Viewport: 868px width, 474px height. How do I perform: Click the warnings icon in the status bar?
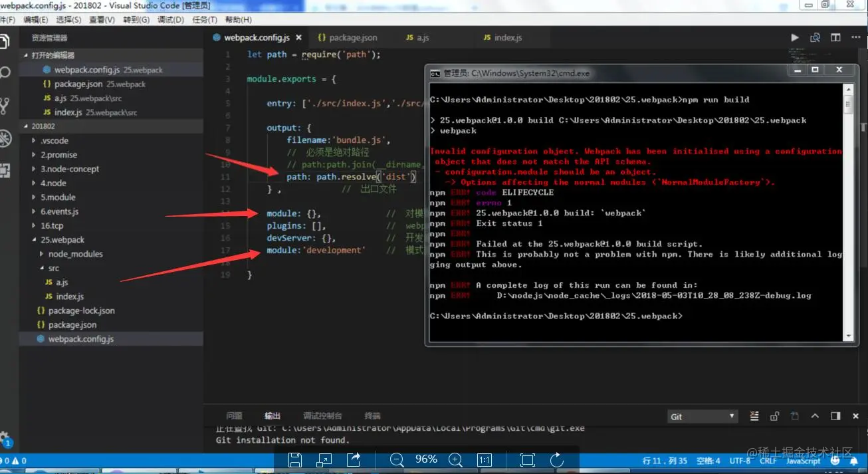tap(17, 460)
